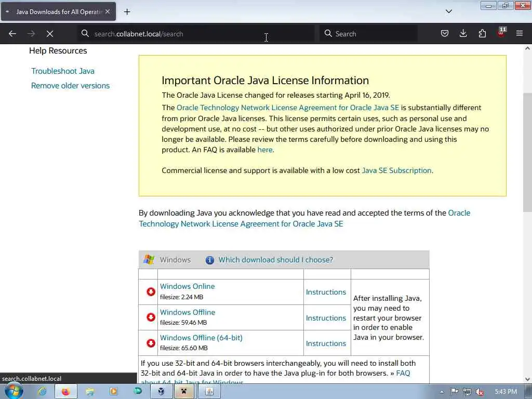Screen dimensions: 532x399
Task: Expand the list all tabs chevron
Action: point(449,11)
